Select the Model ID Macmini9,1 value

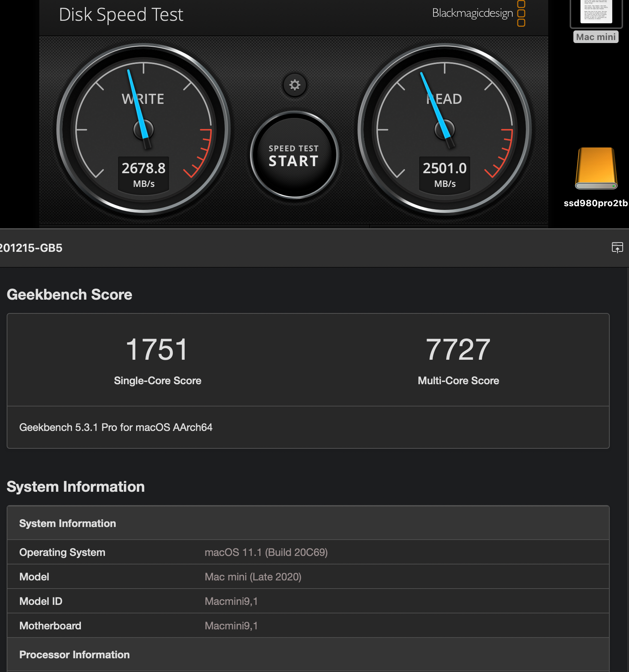231,601
